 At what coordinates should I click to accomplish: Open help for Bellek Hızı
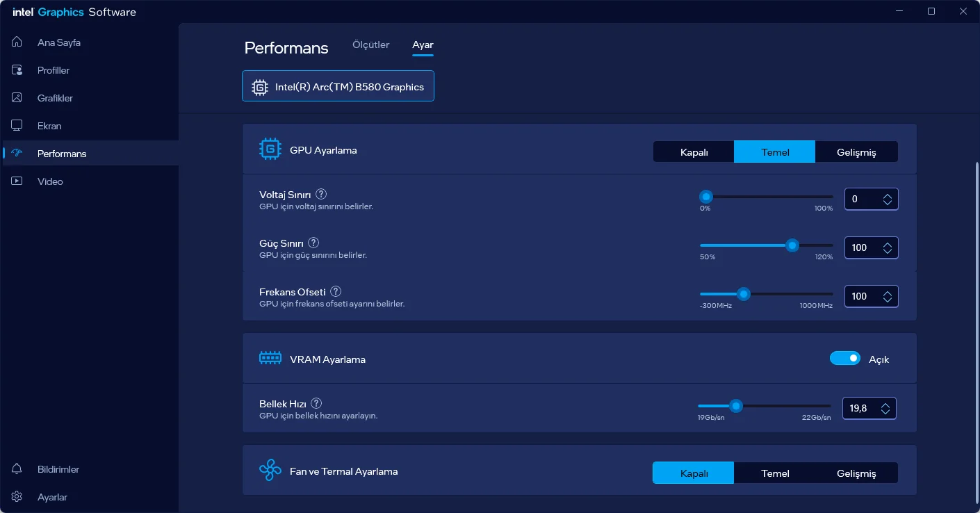point(316,404)
